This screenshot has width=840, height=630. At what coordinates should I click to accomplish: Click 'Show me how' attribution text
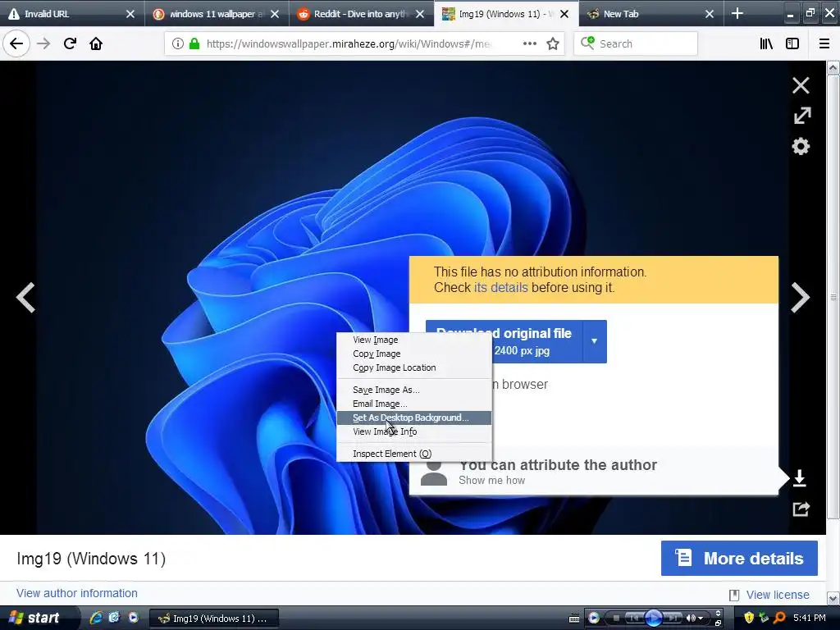click(x=492, y=480)
